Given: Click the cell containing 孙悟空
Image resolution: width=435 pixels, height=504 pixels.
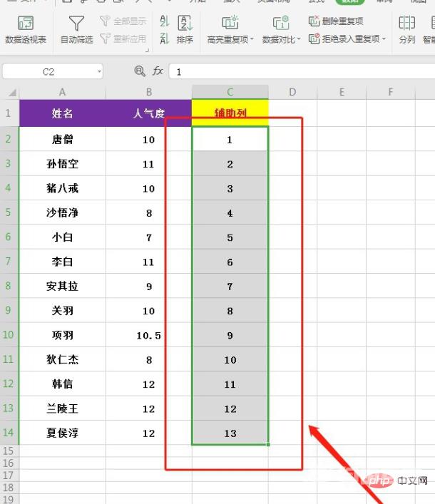Looking at the screenshot, I should point(63,164).
